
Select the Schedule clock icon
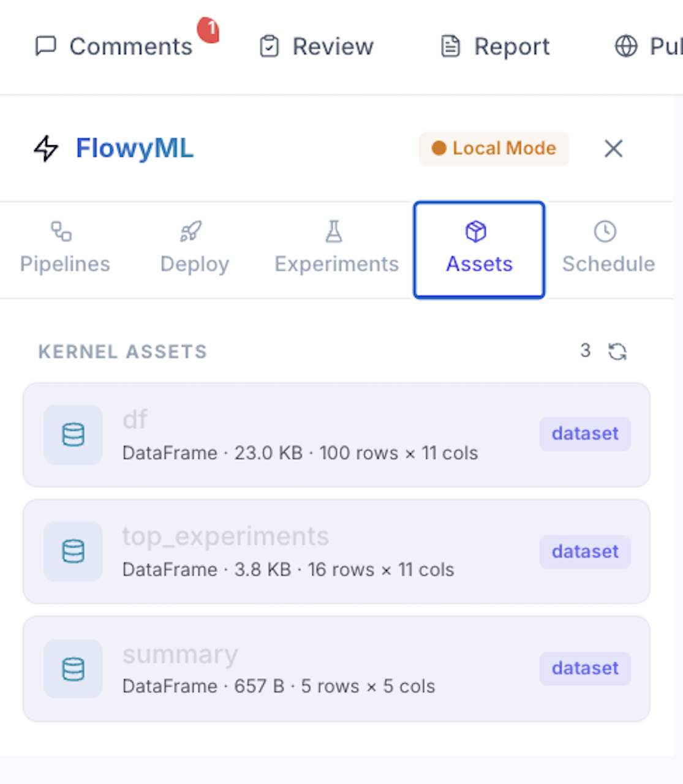605,232
